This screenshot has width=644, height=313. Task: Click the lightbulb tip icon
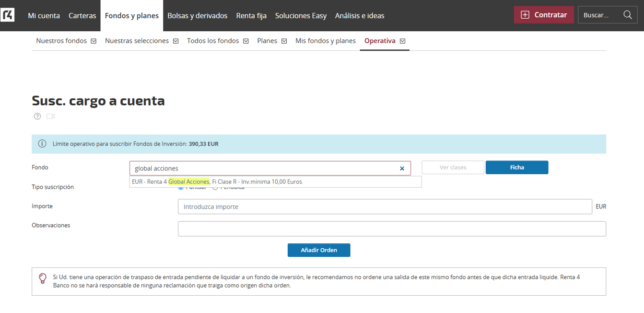[x=43, y=278]
